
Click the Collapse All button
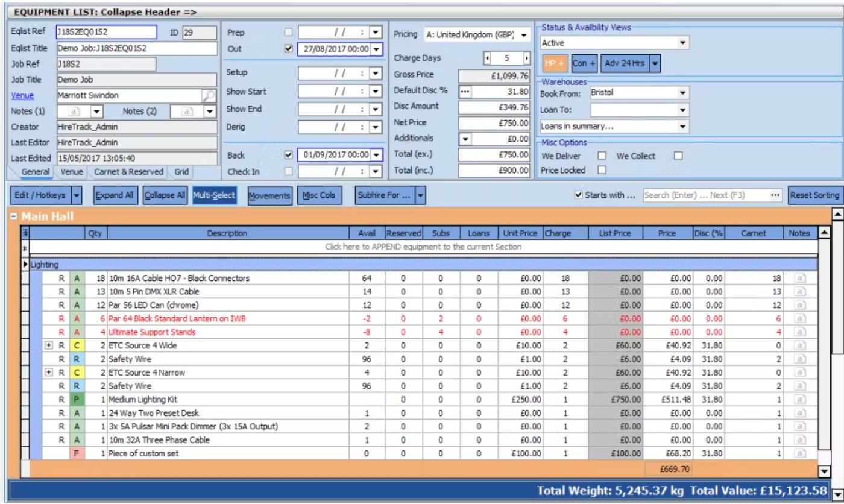[165, 195]
